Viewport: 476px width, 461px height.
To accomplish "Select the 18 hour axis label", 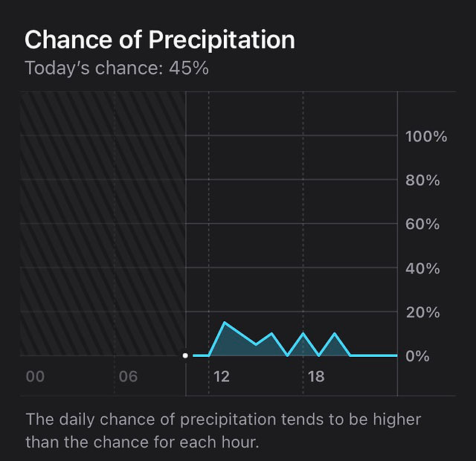I will tap(316, 377).
